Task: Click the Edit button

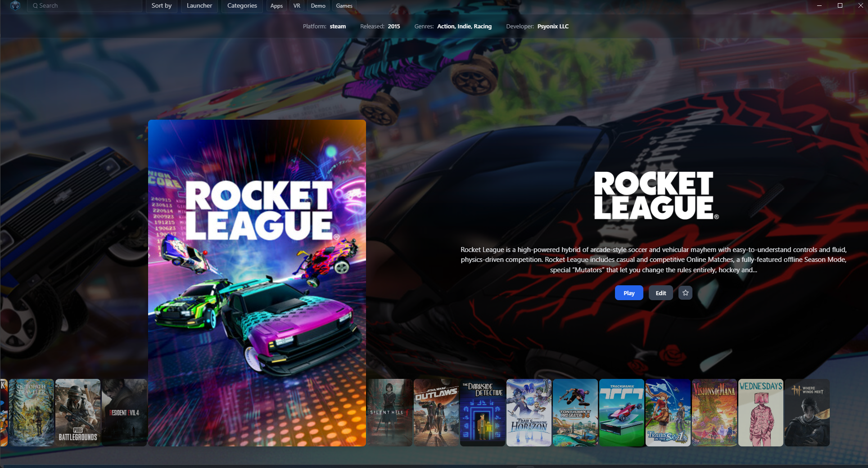Action: click(660, 292)
